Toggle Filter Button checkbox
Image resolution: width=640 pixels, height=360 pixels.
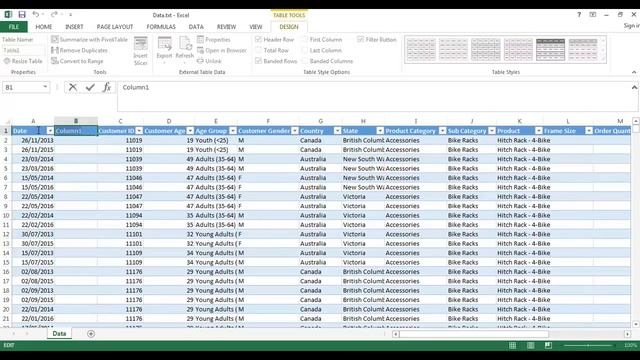pos(360,40)
